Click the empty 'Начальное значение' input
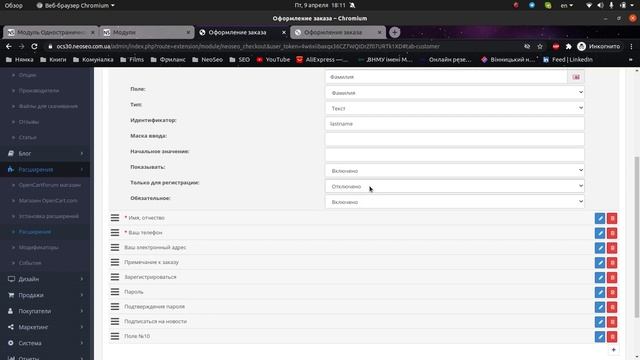 click(x=455, y=155)
